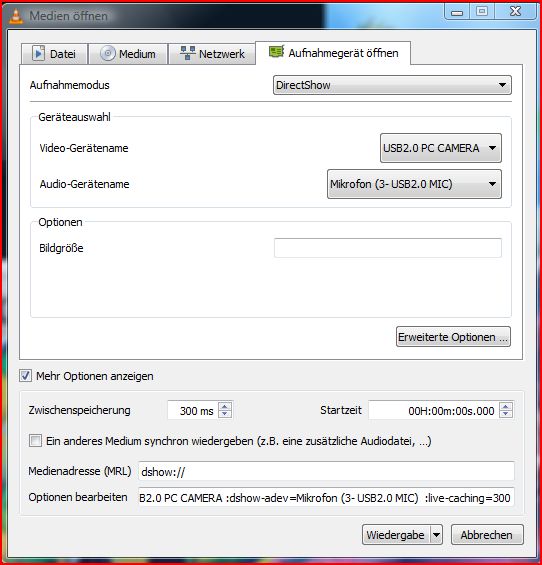Click the Startzeit time field
542x565 pixels.
[434, 410]
